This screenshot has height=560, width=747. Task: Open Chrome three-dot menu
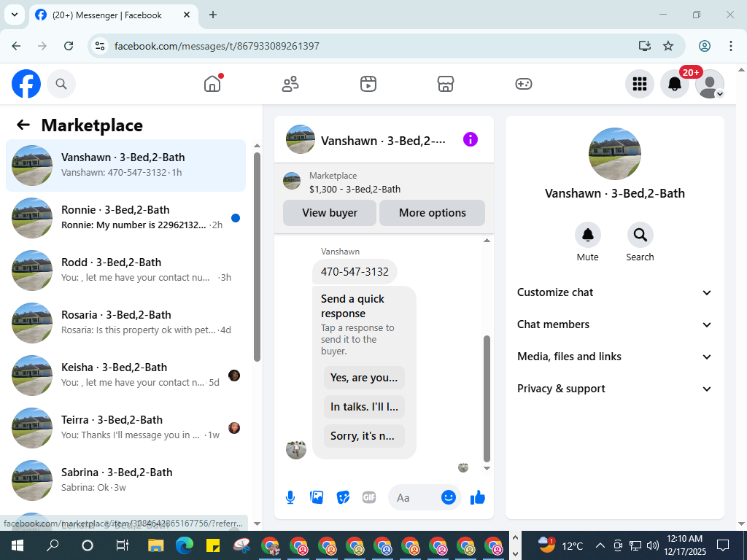(731, 46)
